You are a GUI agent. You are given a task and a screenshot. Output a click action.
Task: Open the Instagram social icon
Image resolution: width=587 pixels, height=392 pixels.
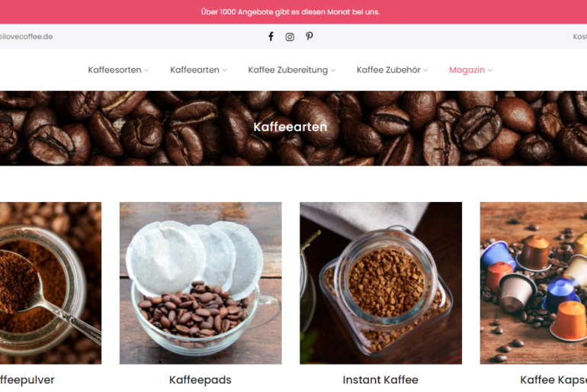coord(290,37)
